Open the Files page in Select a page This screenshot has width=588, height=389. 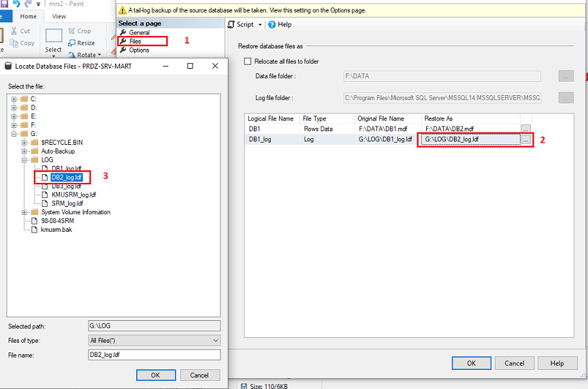pyautogui.click(x=135, y=41)
